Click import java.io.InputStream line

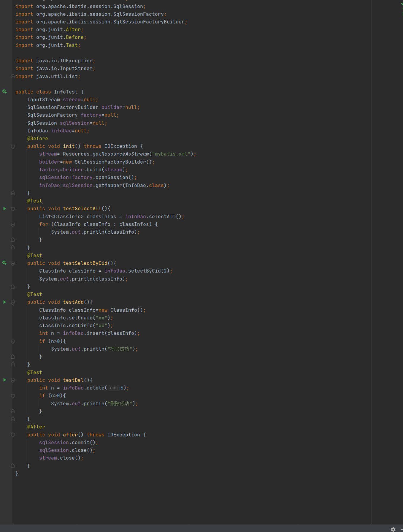click(55, 68)
